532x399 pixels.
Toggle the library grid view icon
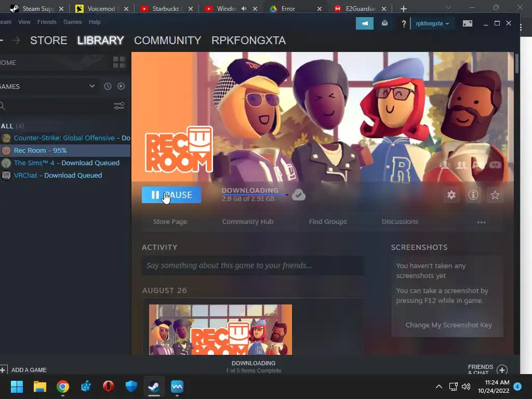(119, 62)
